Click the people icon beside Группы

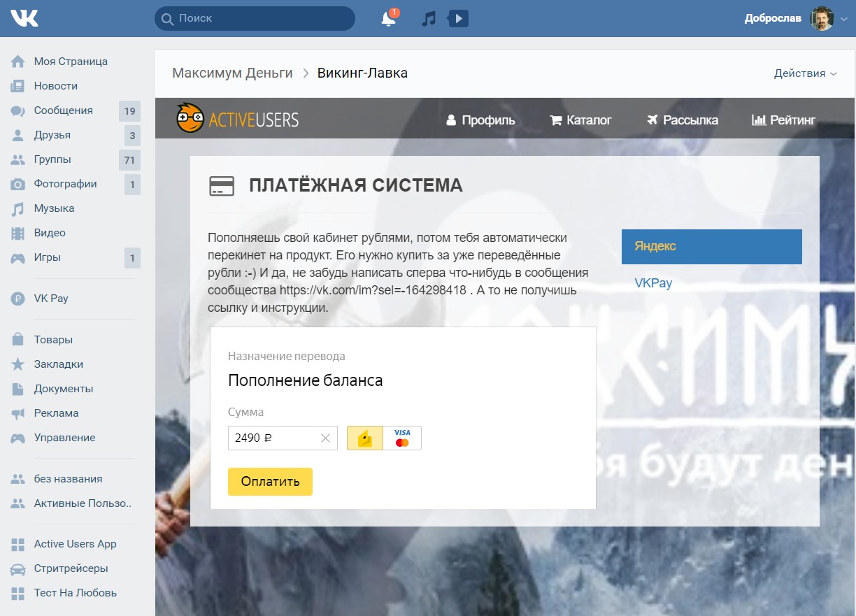[x=18, y=159]
